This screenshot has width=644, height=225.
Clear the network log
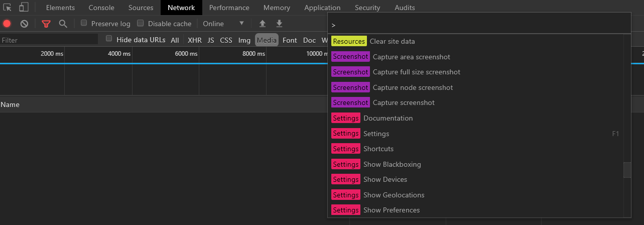click(x=24, y=24)
